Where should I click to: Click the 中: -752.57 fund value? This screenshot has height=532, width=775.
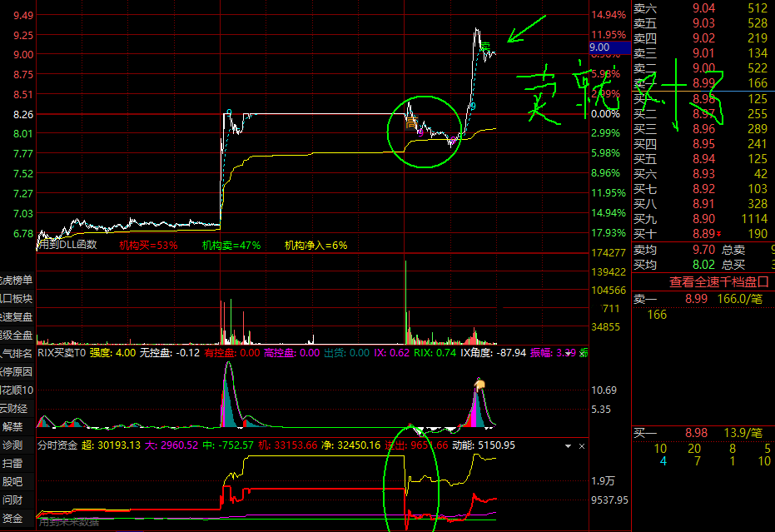coord(228,445)
